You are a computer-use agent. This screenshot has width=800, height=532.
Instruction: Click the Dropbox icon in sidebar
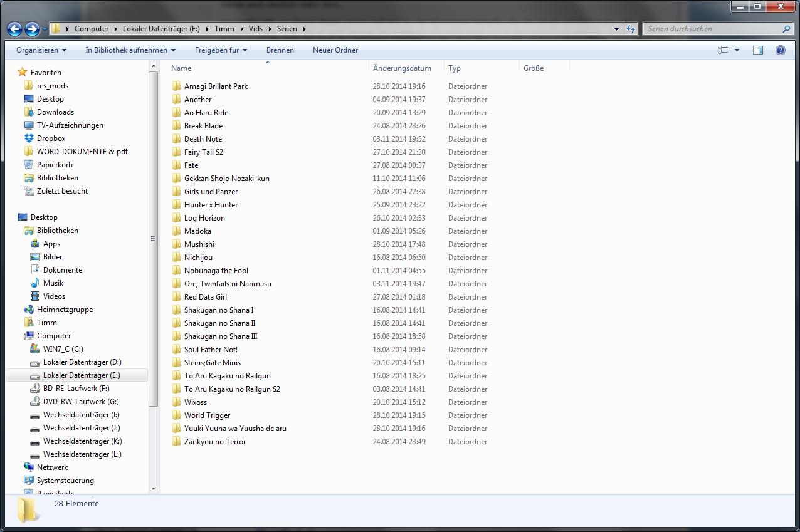(29, 138)
